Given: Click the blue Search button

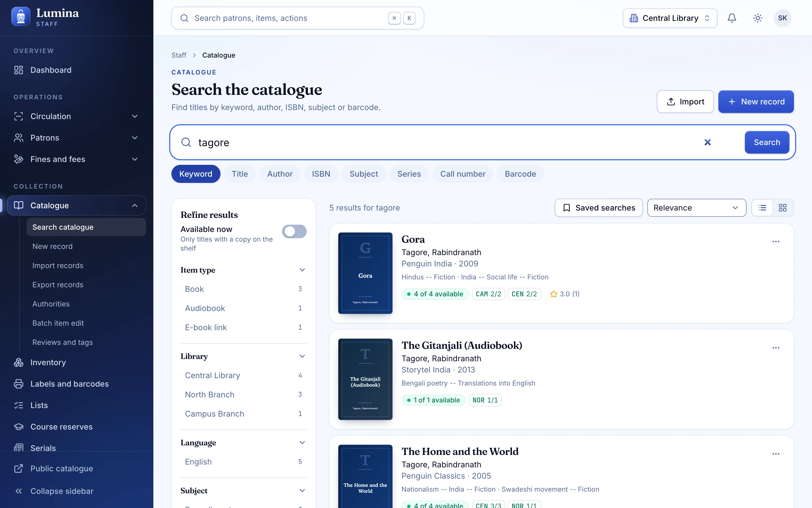Looking at the screenshot, I should (x=767, y=143).
